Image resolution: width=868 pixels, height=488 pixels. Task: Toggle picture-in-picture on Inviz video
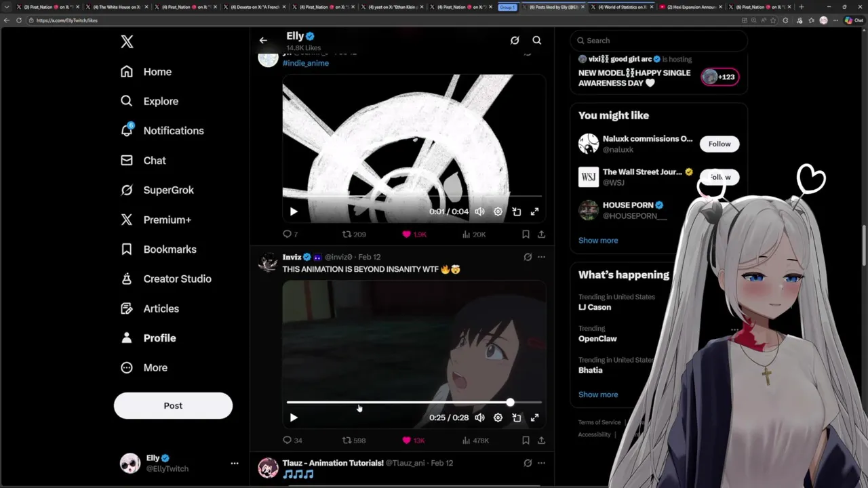click(516, 418)
